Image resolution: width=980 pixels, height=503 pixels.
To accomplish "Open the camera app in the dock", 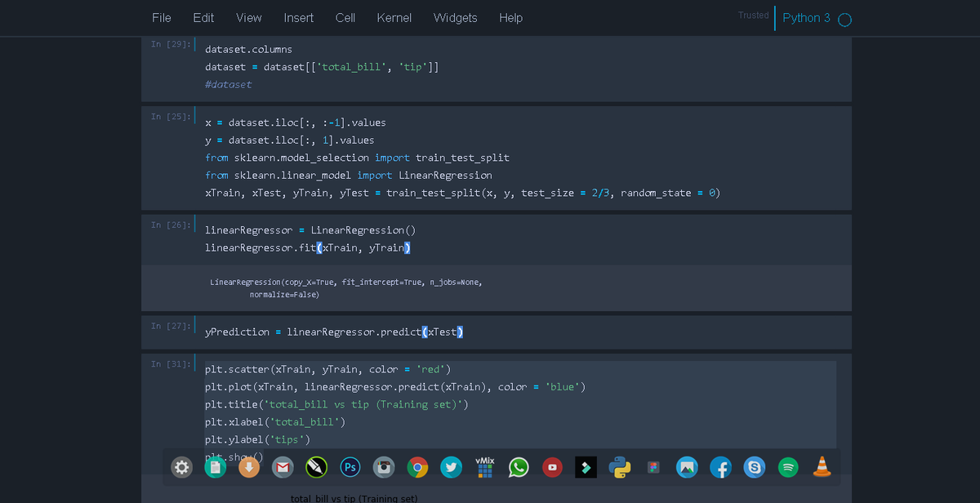I will click(384, 467).
